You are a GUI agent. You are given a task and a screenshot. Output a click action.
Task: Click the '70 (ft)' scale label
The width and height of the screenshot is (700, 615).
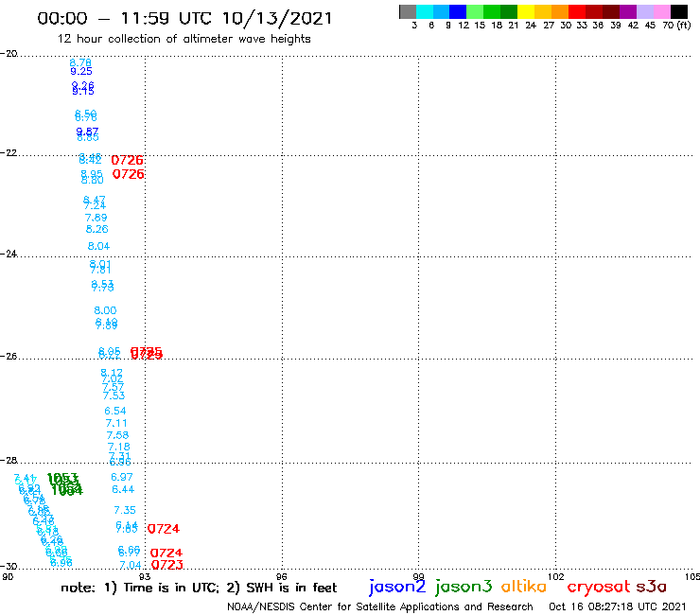[676, 25]
